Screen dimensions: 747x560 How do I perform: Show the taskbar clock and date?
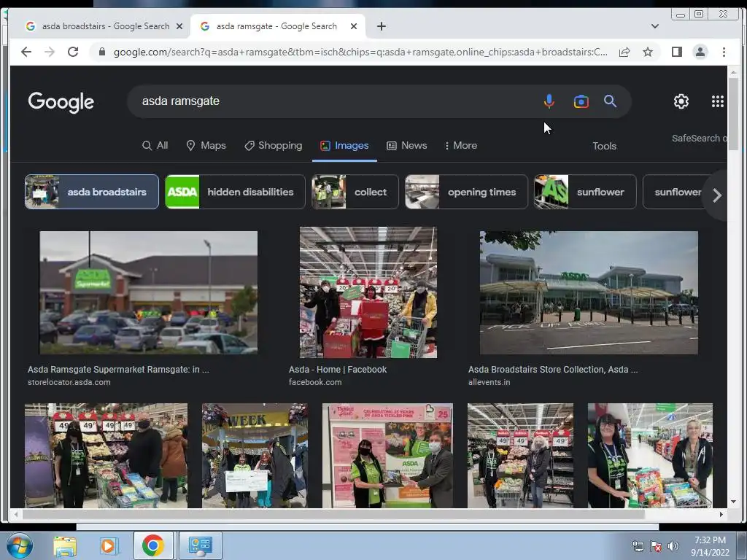[710, 546]
